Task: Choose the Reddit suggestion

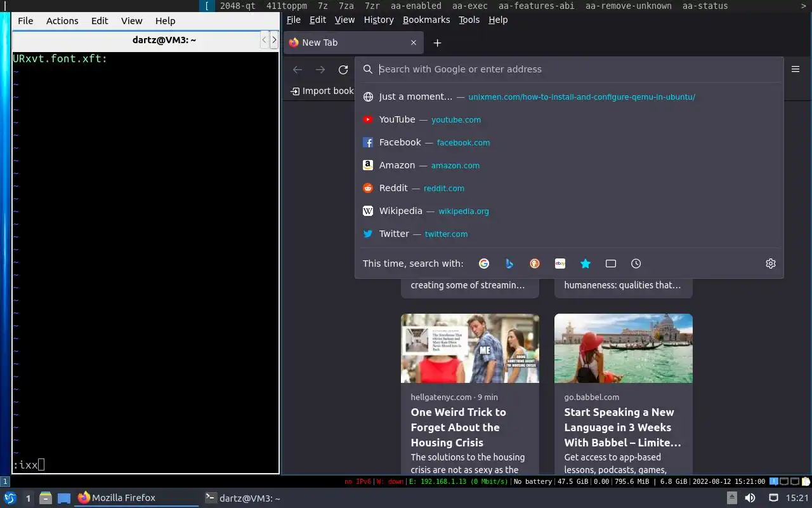Action: click(x=569, y=188)
